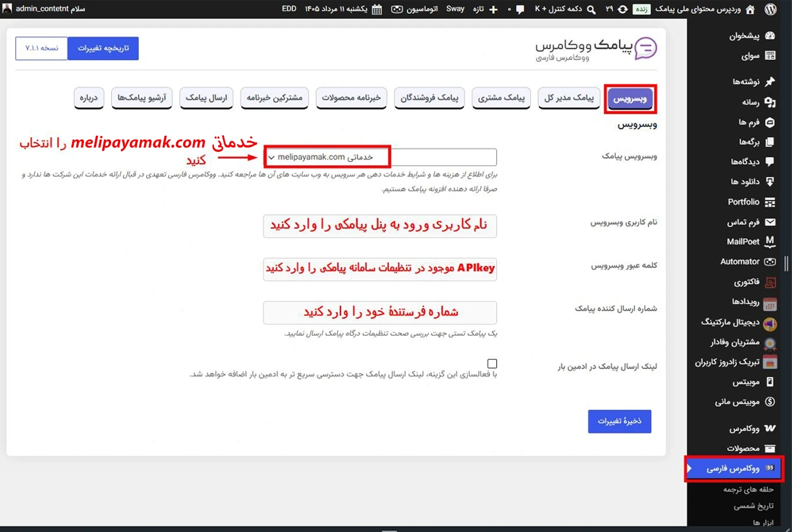
Task: Click the calendar icon beside the date
Action: 376,9
